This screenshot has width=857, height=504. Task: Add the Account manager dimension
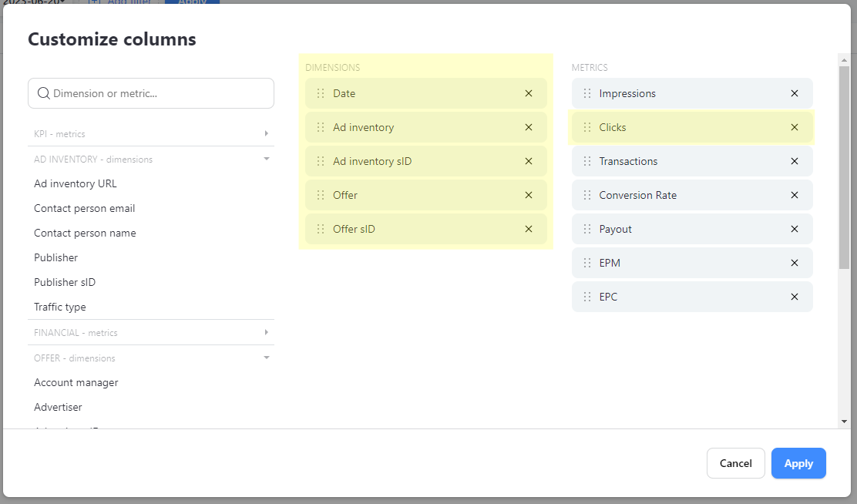[76, 383]
